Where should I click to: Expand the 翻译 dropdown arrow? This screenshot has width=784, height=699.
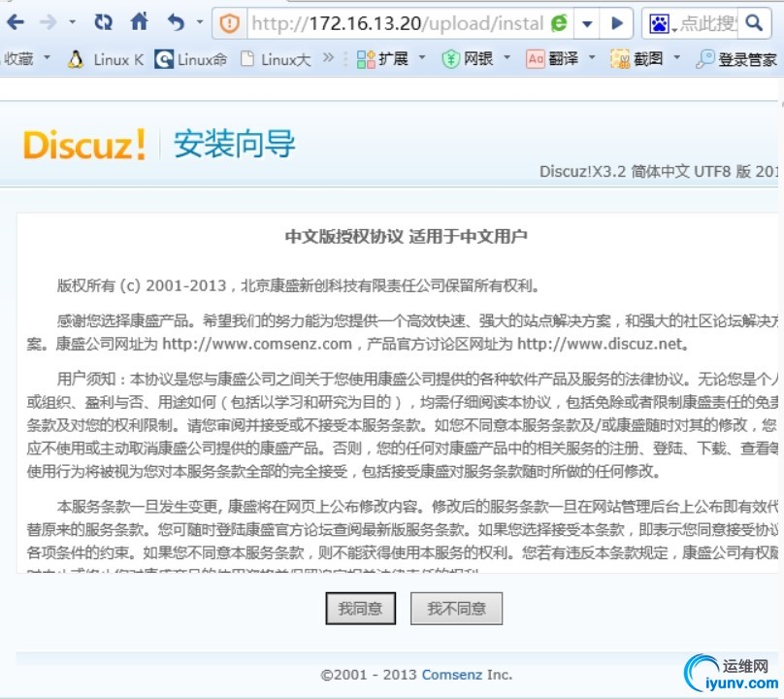tap(592, 58)
